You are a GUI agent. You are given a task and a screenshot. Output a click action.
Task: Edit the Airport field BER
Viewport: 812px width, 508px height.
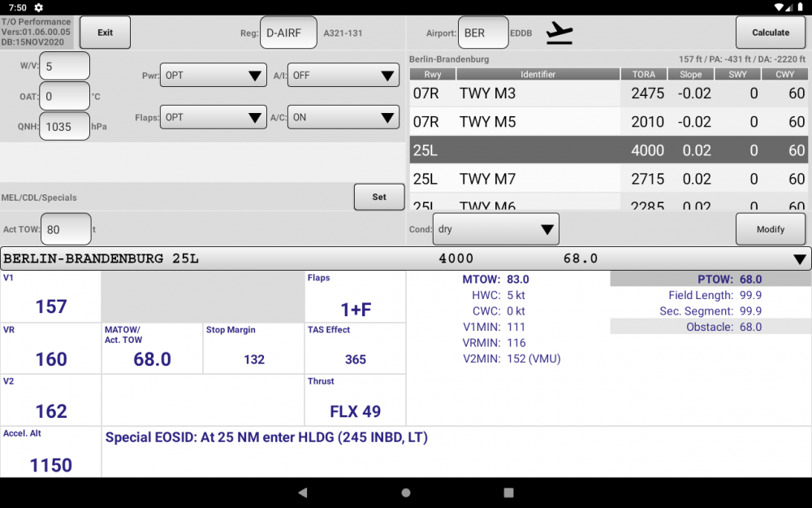[x=483, y=33]
